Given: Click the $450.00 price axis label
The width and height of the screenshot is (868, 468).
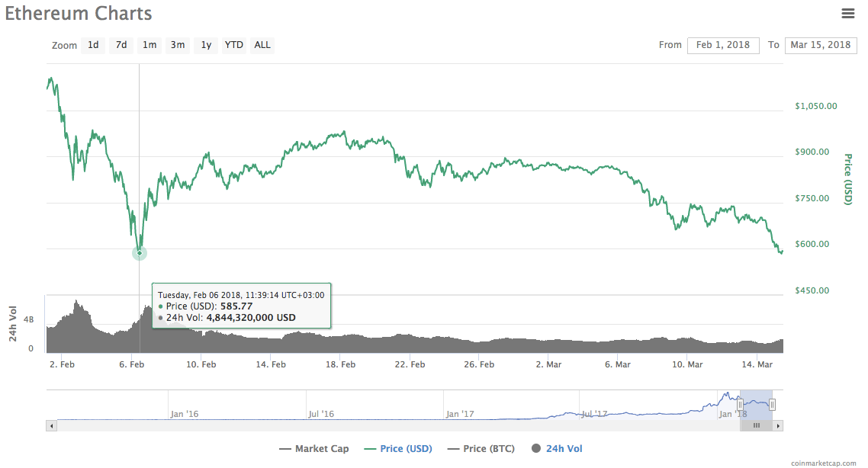Looking at the screenshot, I should [812, 290].
